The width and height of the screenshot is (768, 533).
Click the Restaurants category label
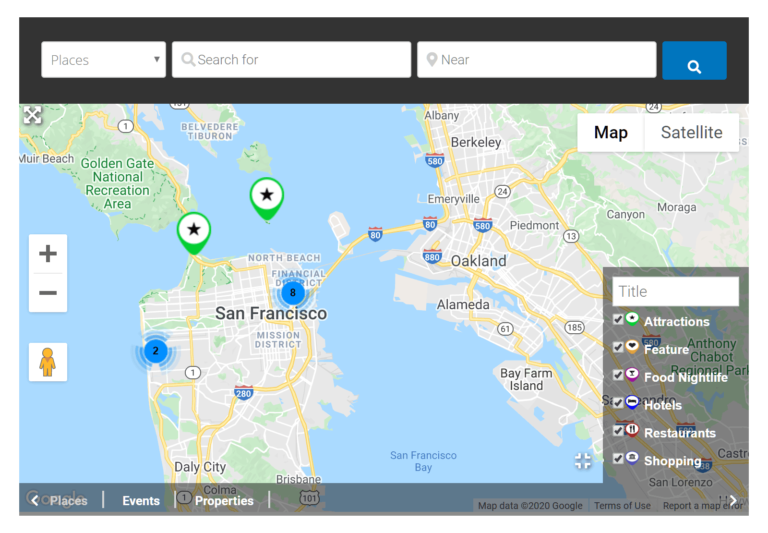tap(680, 433)
